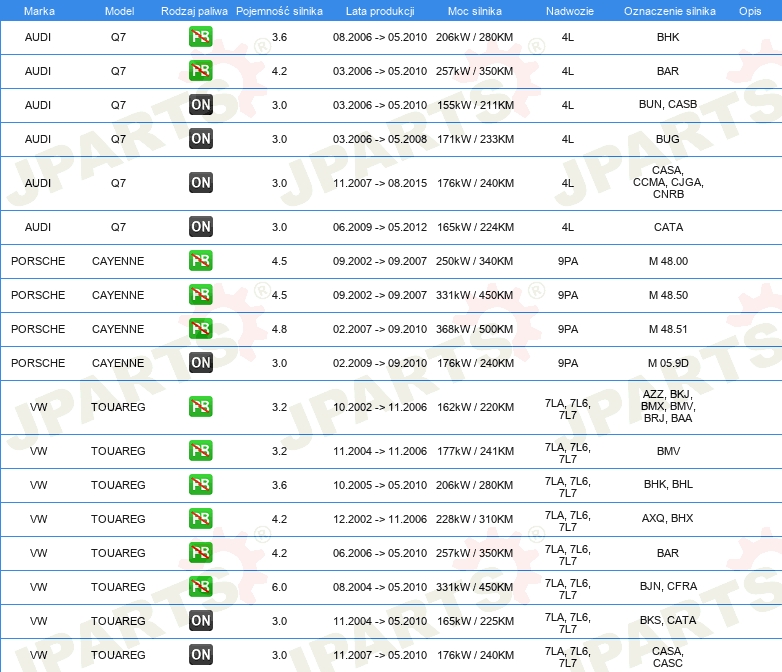782x672 pixels.
Task: Click production dates 11.2007 -> 08.2015
Action: (x=380, y=183)
